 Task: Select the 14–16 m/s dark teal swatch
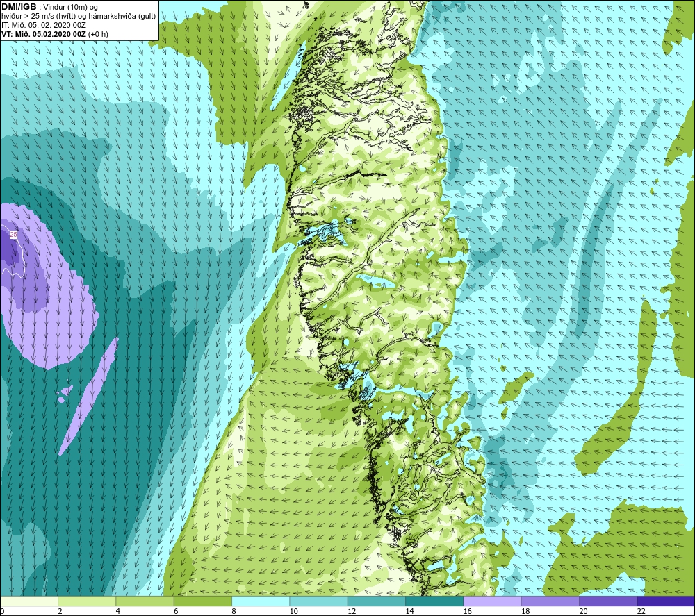434,601
